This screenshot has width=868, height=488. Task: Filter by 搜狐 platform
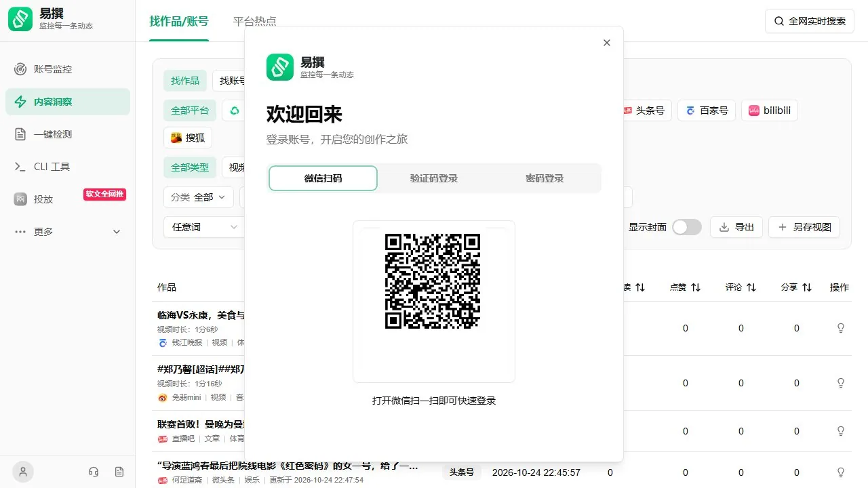coord(188,138)
